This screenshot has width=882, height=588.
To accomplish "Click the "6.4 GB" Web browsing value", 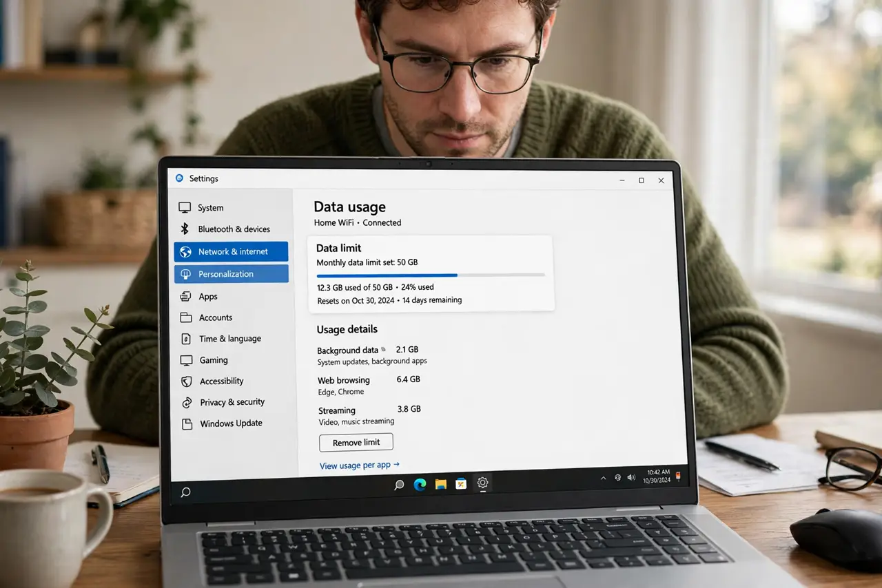I will coord(409,379).
